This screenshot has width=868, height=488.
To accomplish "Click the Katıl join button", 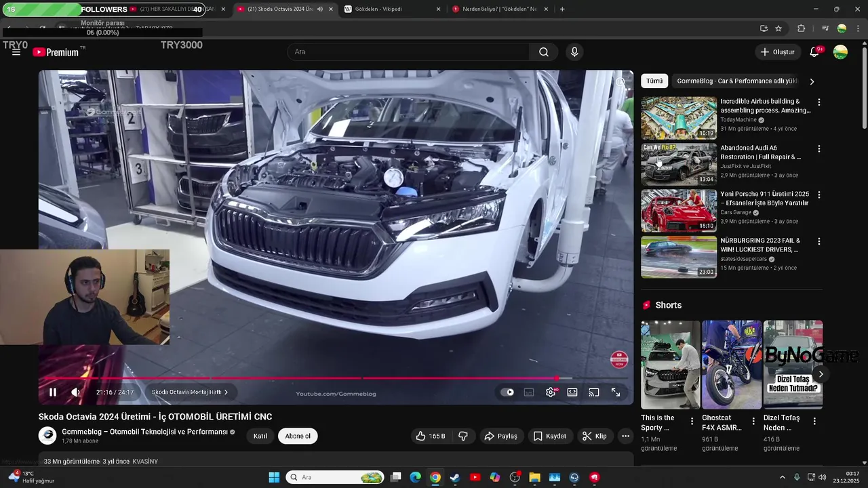I will coord(260,436).
